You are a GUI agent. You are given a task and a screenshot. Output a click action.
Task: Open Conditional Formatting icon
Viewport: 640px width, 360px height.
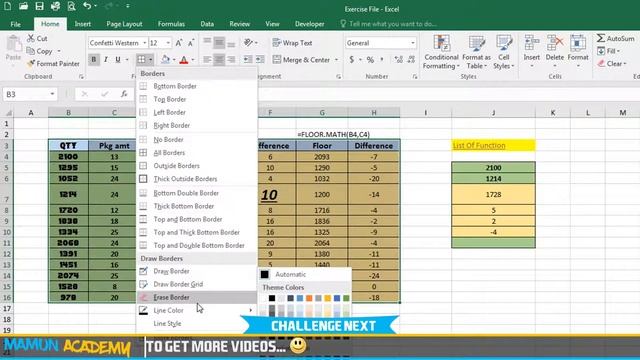441,44
